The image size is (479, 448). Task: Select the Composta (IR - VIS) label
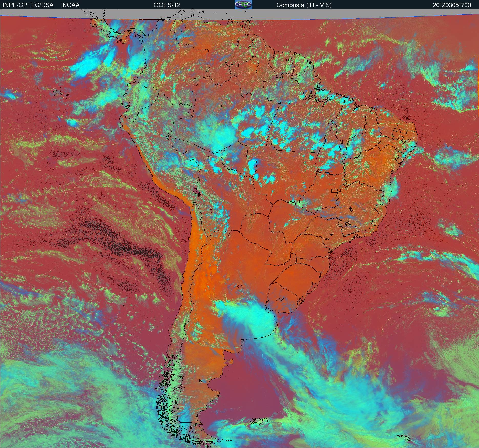pos(304,5)
